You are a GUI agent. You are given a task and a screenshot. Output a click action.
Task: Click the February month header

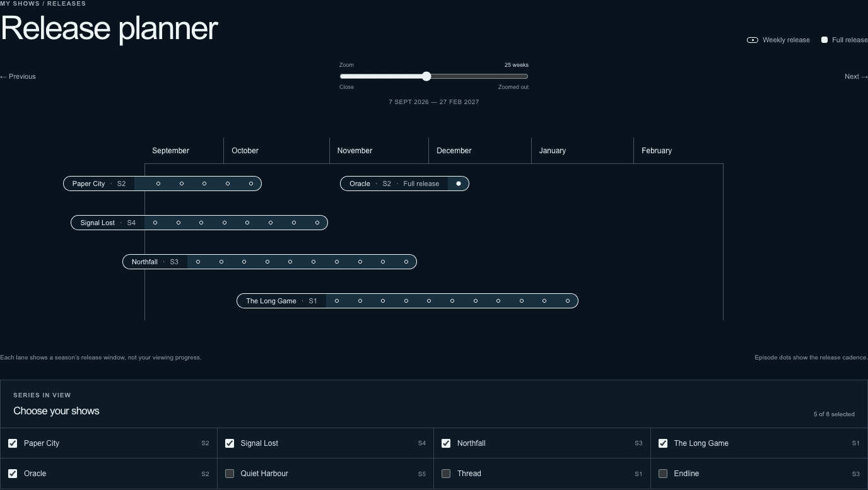click(657, 151)
